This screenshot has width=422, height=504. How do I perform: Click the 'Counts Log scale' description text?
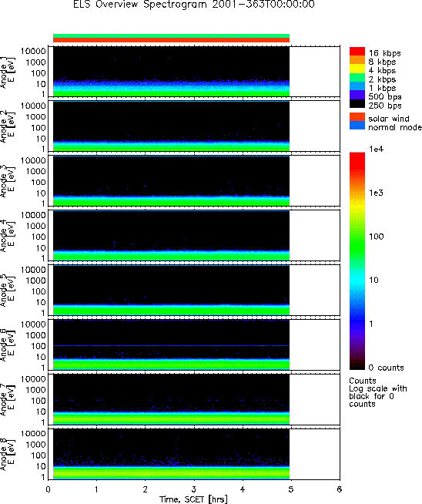coord(378,392)
